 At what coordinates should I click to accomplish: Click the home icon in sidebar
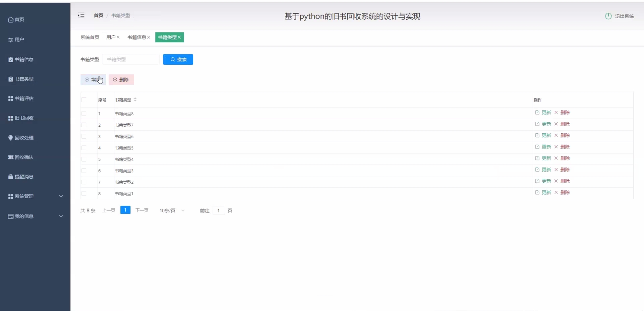[x=10, y=20]
